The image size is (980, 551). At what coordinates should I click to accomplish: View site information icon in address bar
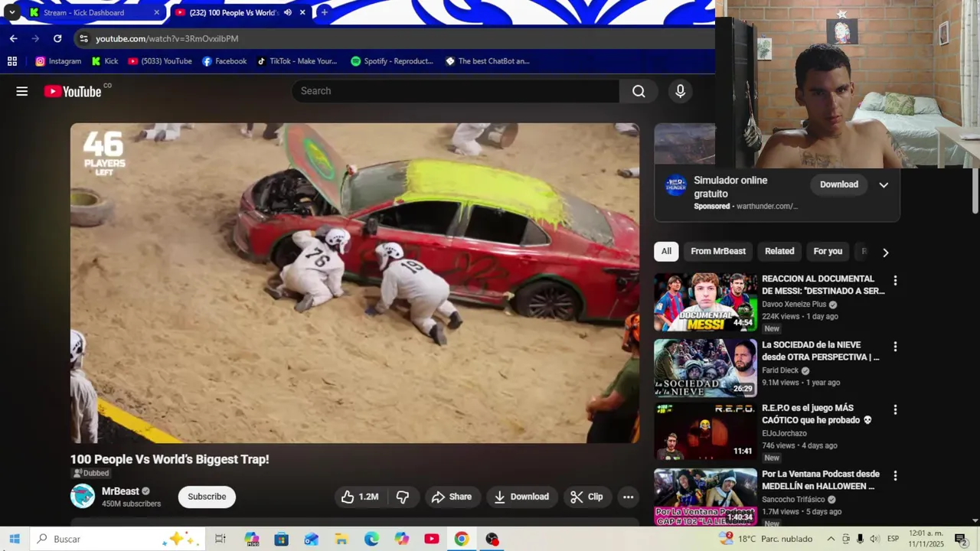(x=83, y=38)
